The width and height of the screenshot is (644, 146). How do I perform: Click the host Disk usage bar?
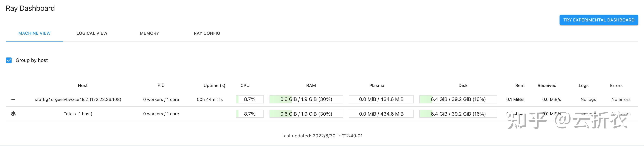(x=458, y=99)
